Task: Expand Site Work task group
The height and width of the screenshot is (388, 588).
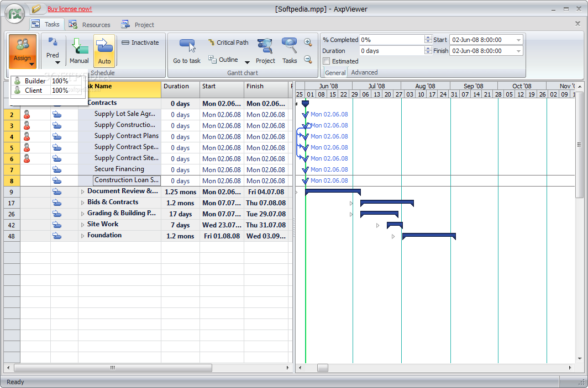Action: pos(82,225)
